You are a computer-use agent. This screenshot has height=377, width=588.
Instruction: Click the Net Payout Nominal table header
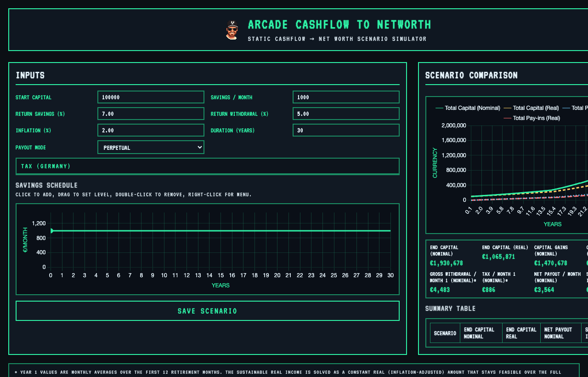[560, 333]
